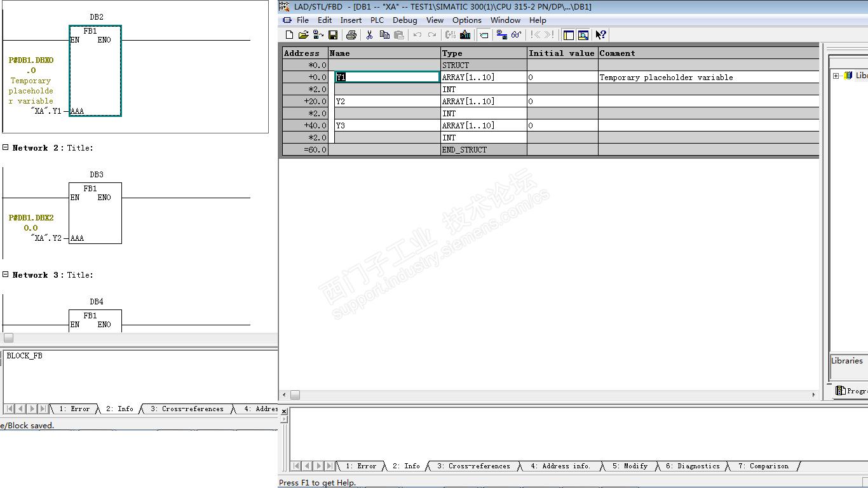Click the Libraries book icon in tree
The width and height of the screenshot is (868, 488).
[848, 76]
